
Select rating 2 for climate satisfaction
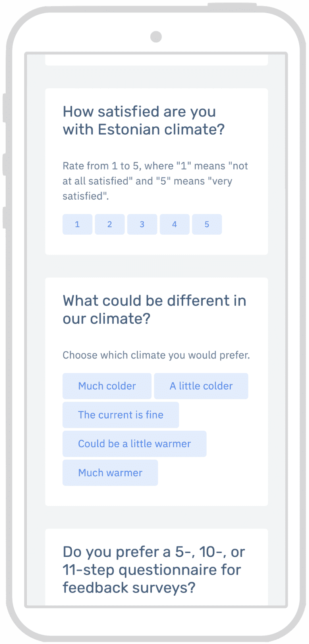(x=110, y=224)
